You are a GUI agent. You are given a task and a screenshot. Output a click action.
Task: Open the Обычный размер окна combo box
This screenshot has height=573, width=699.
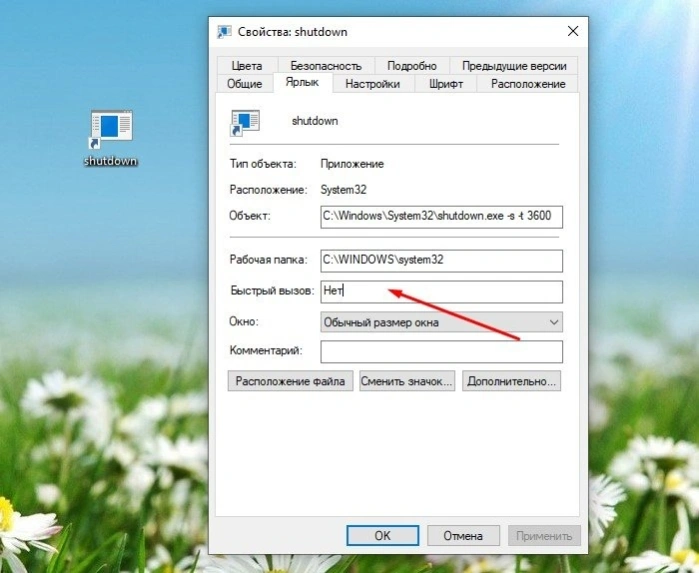[x=441, y=322]
